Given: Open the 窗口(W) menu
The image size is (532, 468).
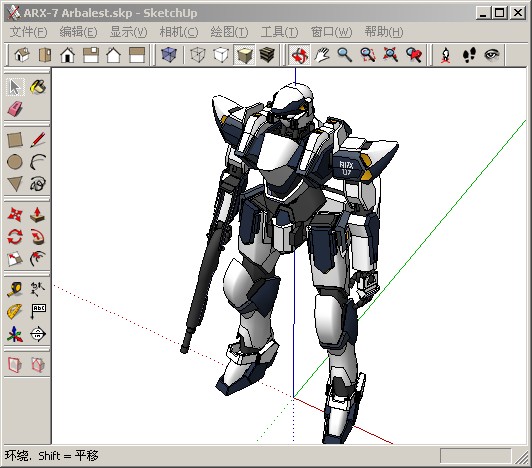Looking at the screenshot, I should pos(331,32).
